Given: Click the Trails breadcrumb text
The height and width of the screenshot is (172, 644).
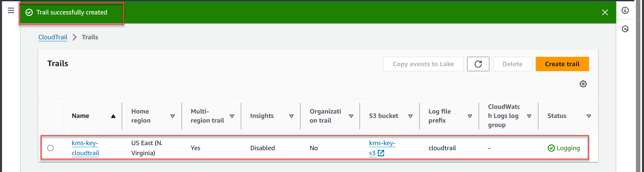Looking at the screenshot, I should tap(90, 37).
